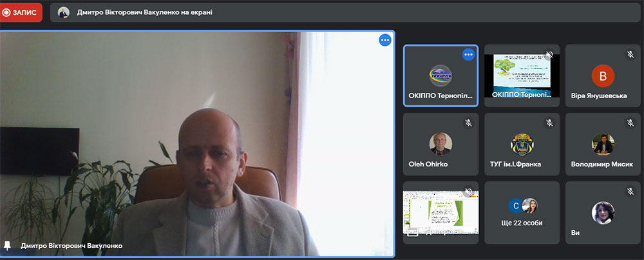
Task: Select the ТУГ ім.І.Франка emblem avatar
Action: 522,144
